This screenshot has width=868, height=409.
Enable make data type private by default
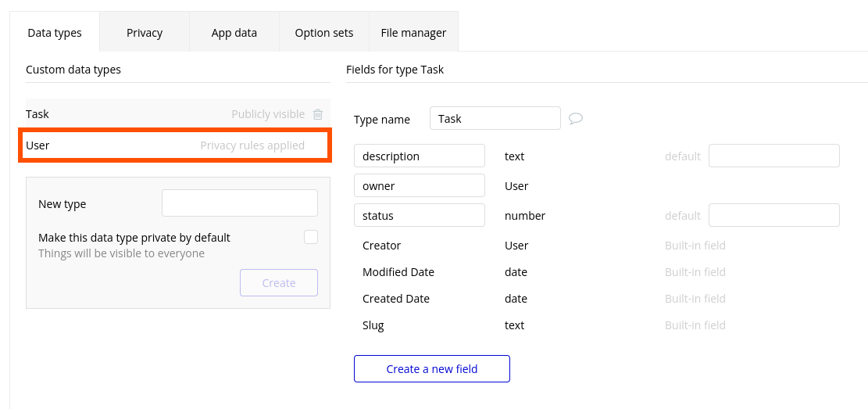tap(311, 237)
